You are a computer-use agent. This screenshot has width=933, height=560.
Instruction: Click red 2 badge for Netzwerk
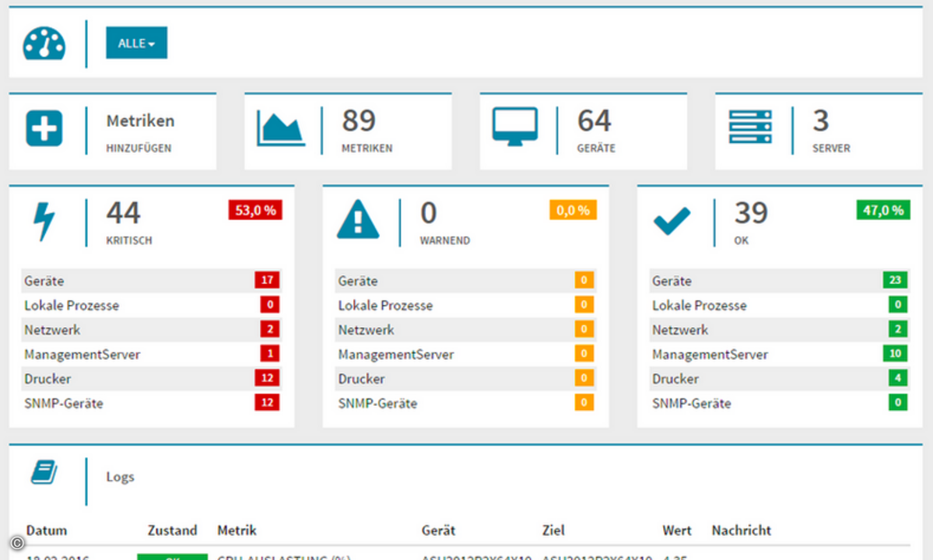[x=269, y=329]
